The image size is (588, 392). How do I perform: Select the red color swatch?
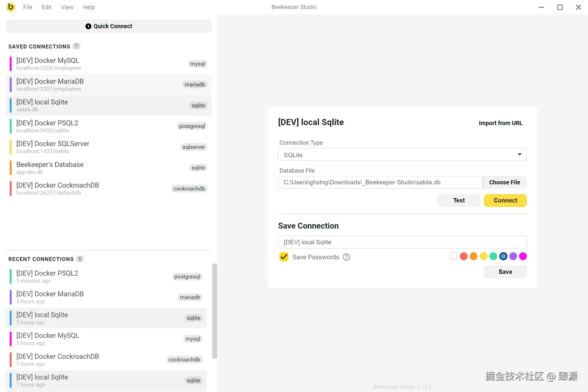pyautogui.click(x=464, y=256)
